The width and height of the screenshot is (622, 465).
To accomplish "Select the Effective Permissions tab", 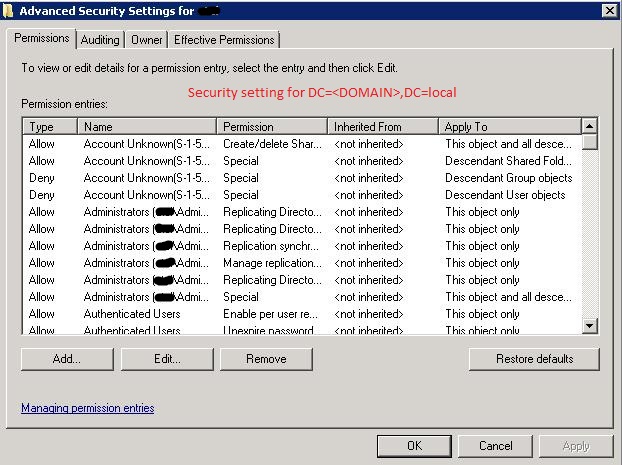I will [224, 40].
